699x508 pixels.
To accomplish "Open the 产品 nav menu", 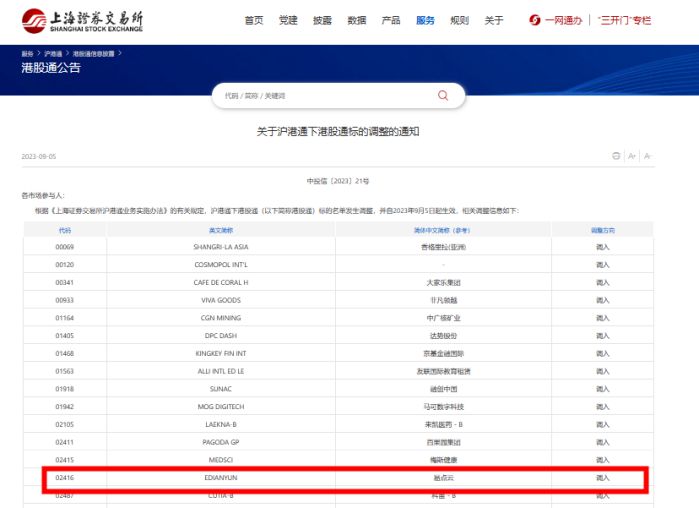I will 391,20.
